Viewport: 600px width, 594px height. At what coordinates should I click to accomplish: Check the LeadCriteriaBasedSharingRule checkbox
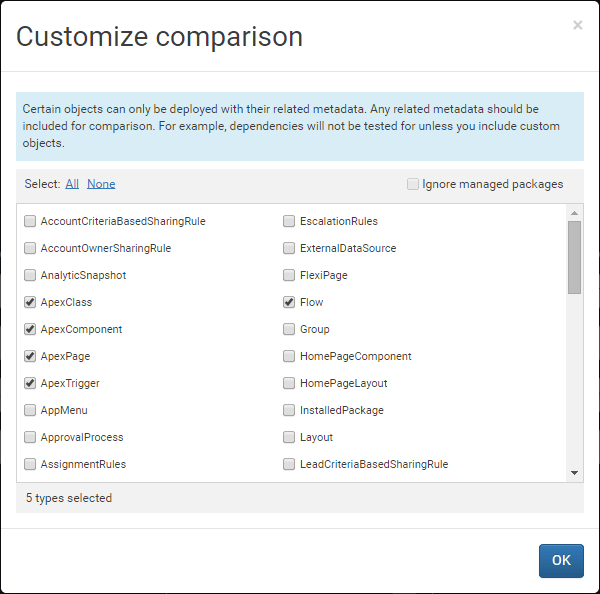(289, 464)
